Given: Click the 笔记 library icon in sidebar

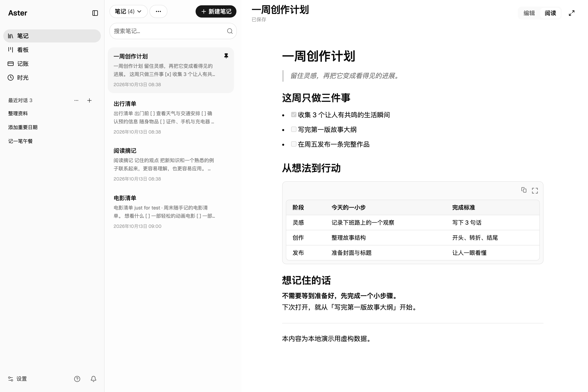Looking at the screenshot, I should click(10, 36).
